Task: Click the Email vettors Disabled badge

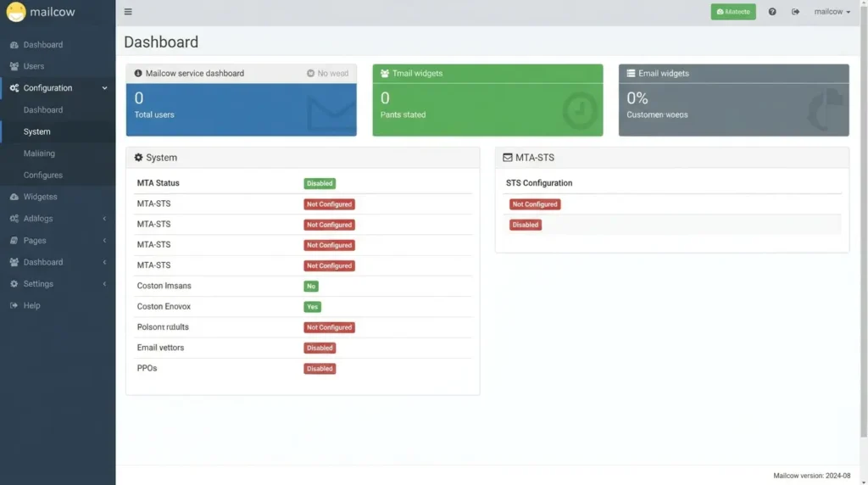Action: coord(320,348)
